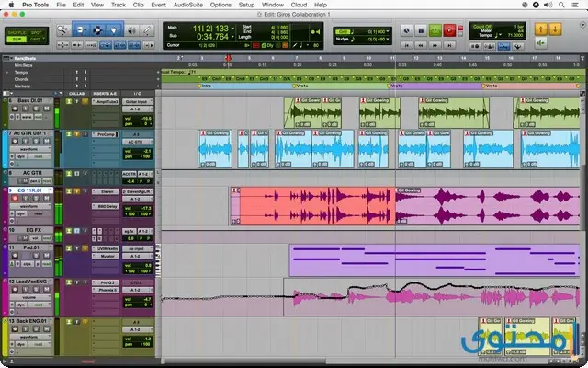588x368 pixels.
Task: Open the Main counter format dropdown arrow
Action: point(232,29)
